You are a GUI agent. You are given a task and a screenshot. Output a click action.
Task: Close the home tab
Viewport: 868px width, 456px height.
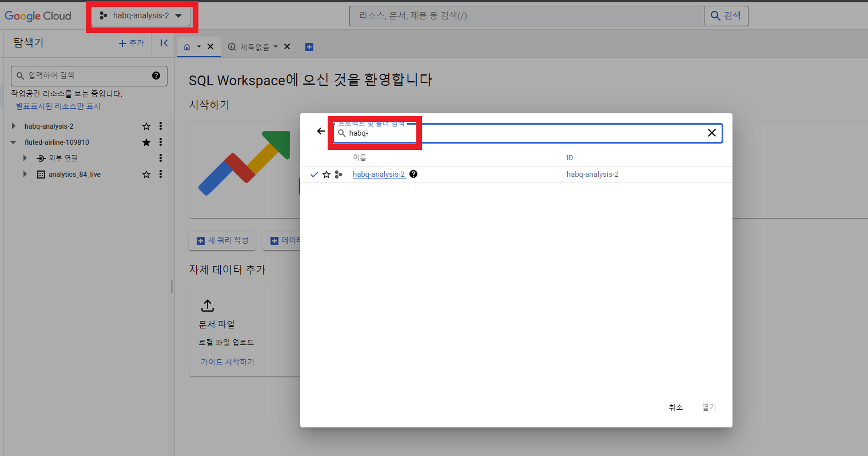tap(210, 47)
